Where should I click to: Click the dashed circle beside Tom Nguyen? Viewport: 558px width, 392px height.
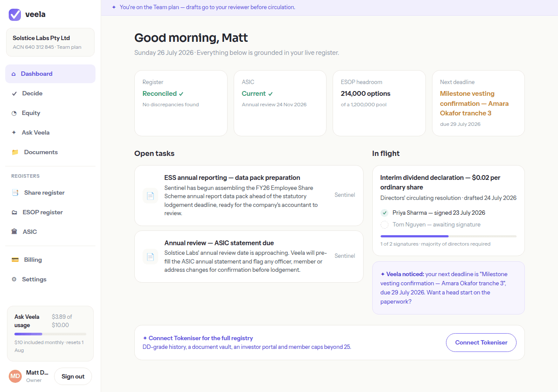point(384,225)
